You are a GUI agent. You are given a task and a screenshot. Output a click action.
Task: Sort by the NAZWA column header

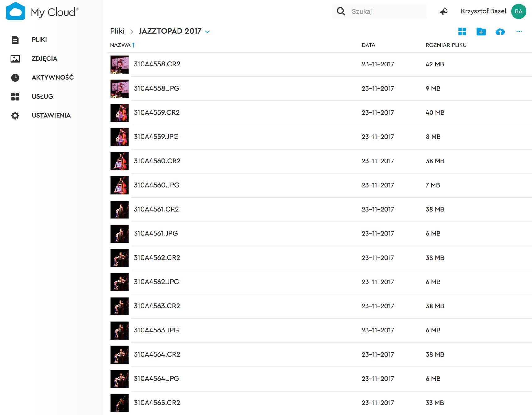[x=120, y=45]
